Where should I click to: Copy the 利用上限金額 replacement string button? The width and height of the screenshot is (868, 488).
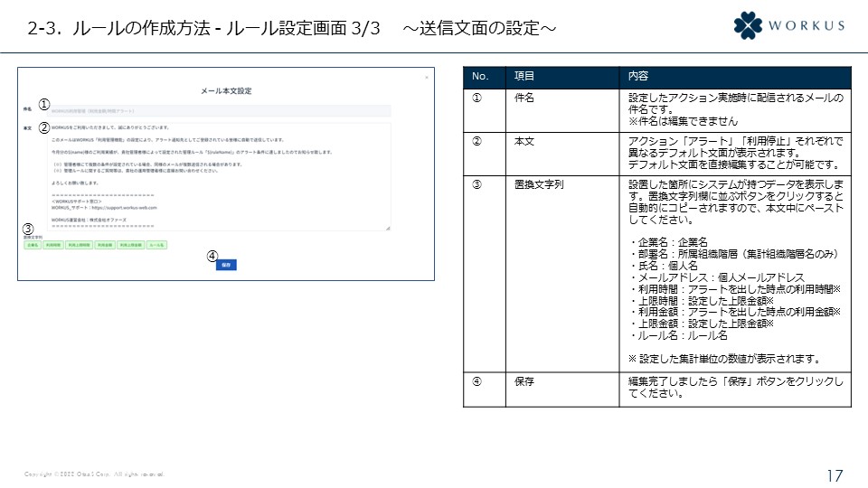tap(131, 245)
